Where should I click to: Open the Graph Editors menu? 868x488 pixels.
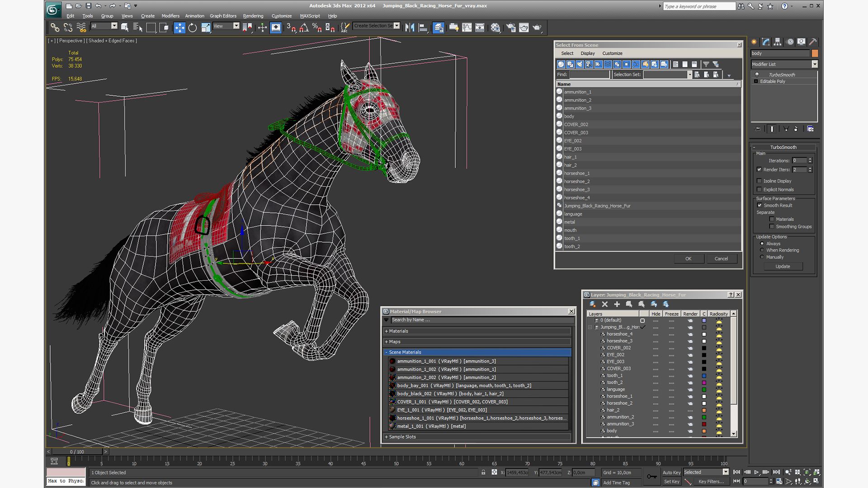(222, 16)
